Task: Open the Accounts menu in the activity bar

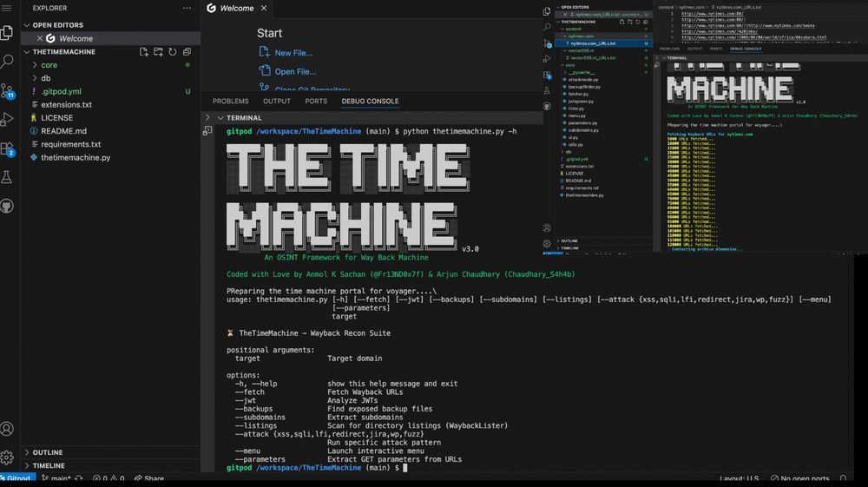Action: click(7, 429)
